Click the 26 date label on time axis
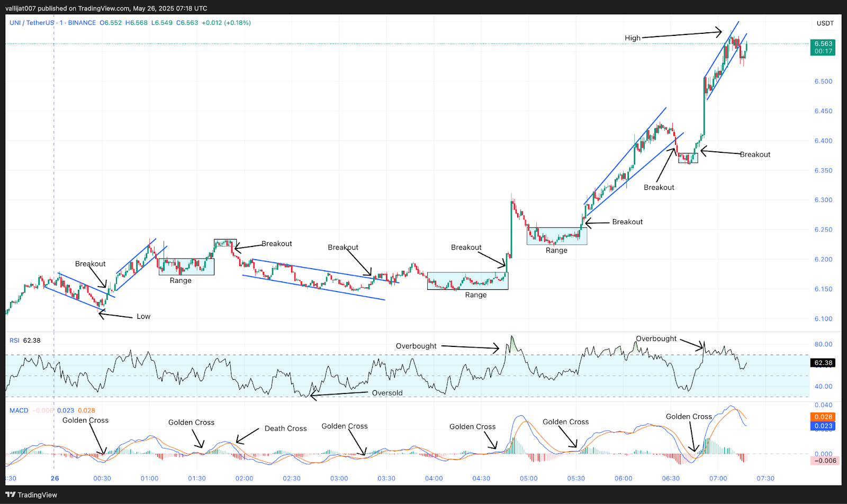 [x=55, y=478]
